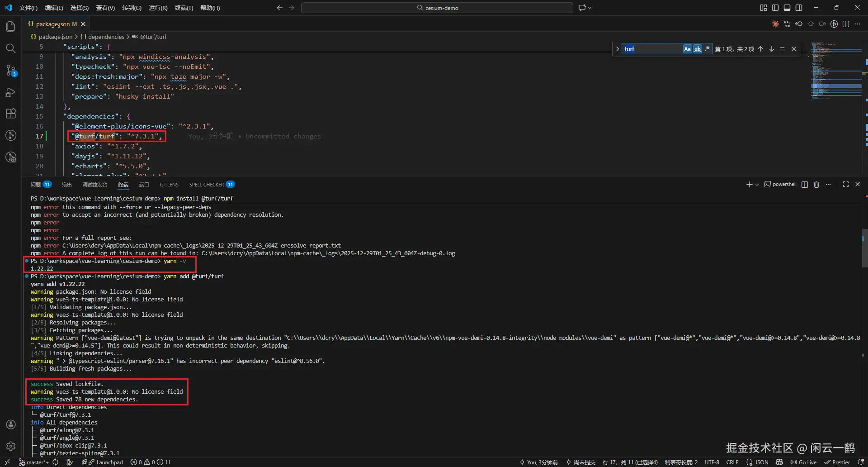868x467 pixels.
Task: Open Source Control view in activity bar
Action: tap(11, 70)
